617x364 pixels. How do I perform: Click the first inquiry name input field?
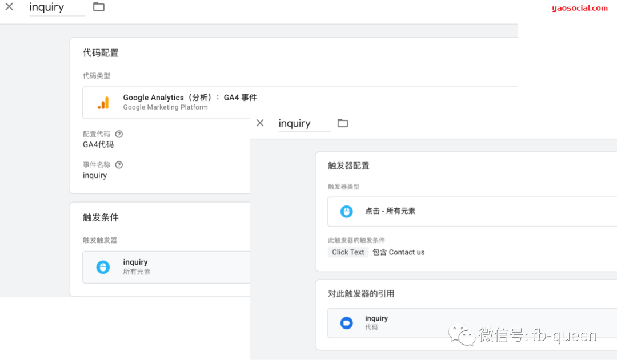coord(54,7)
